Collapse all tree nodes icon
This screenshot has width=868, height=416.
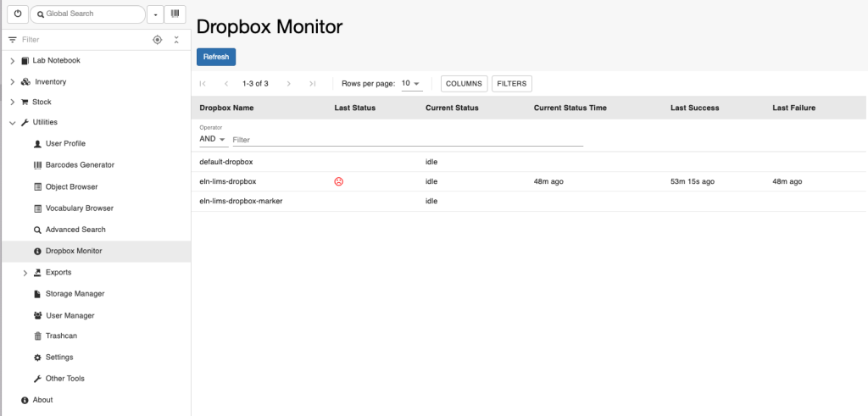click(176, 40)
